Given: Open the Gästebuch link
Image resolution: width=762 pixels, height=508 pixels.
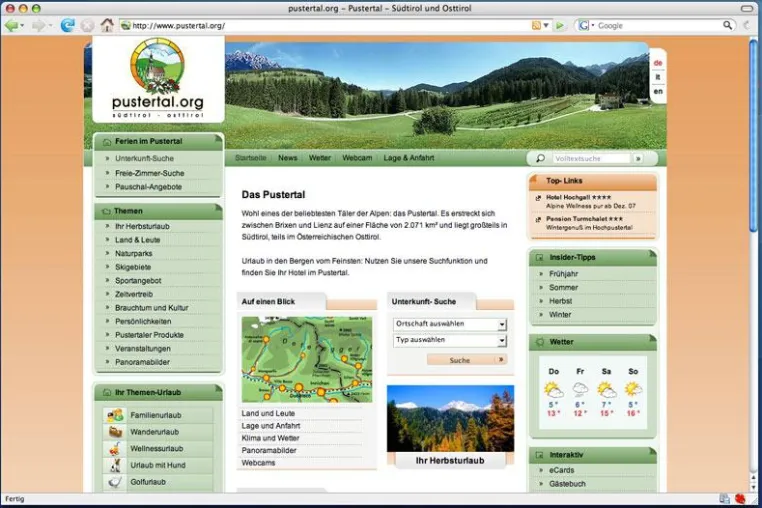Looking at the screenshot, I should pyautogui.click(x=567, y=484).
